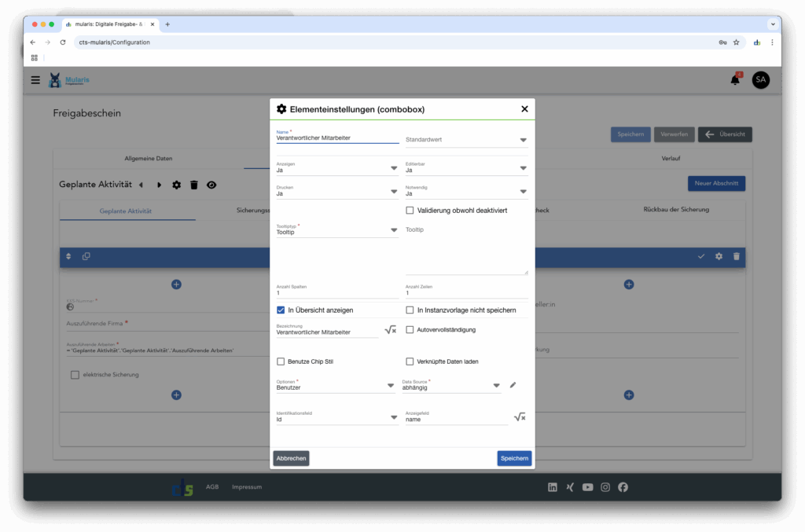805x532 pixels.
Task: Switch to the Allgemeine Daten tab
Action: pyautogui.click(x=148, y=159)
